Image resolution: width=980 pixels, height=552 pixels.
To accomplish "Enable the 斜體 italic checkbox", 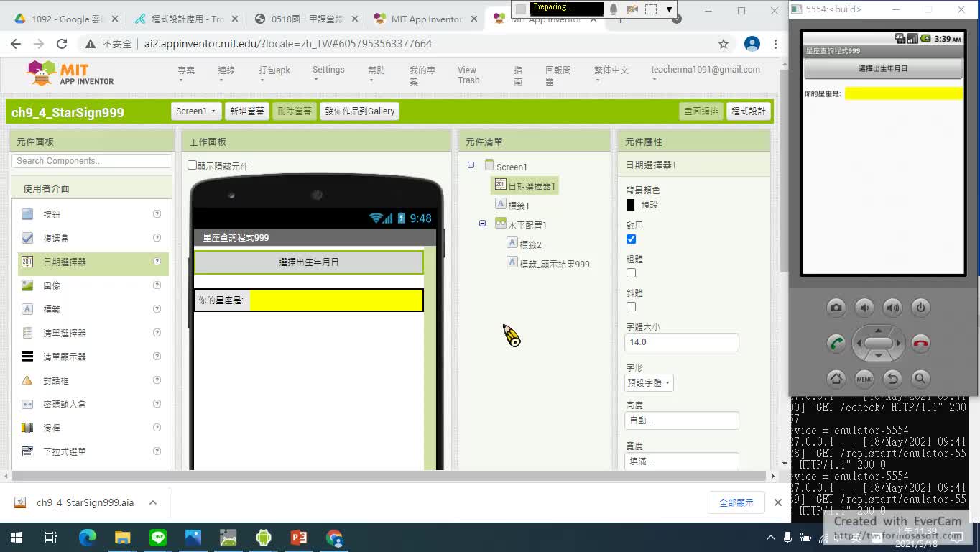I will 631,307.
